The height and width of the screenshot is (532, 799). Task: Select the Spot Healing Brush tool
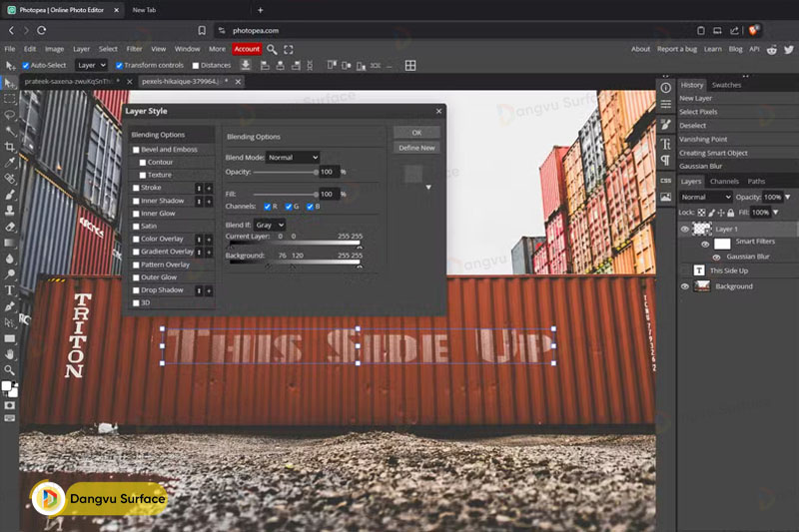pos(10,179)
